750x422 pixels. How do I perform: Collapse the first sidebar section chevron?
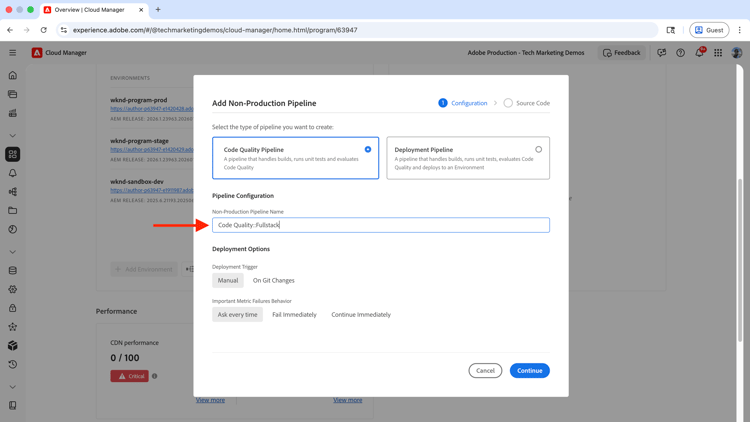pyautogui.click(x=12, y=136)
